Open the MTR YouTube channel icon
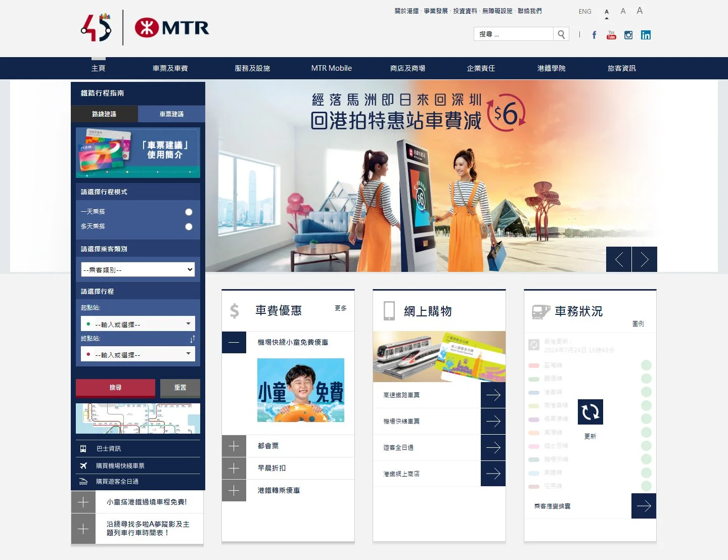 pyautogui.click(x=611, y=35)
